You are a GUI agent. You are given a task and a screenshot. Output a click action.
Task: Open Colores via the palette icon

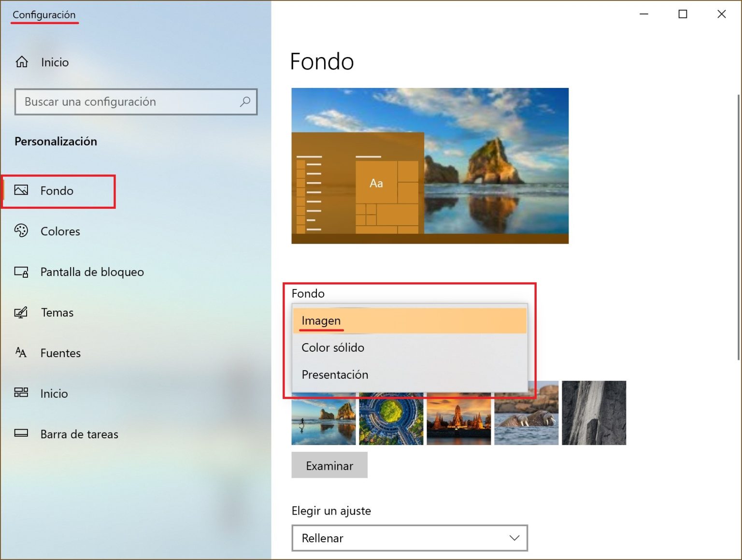coord(21,231)
